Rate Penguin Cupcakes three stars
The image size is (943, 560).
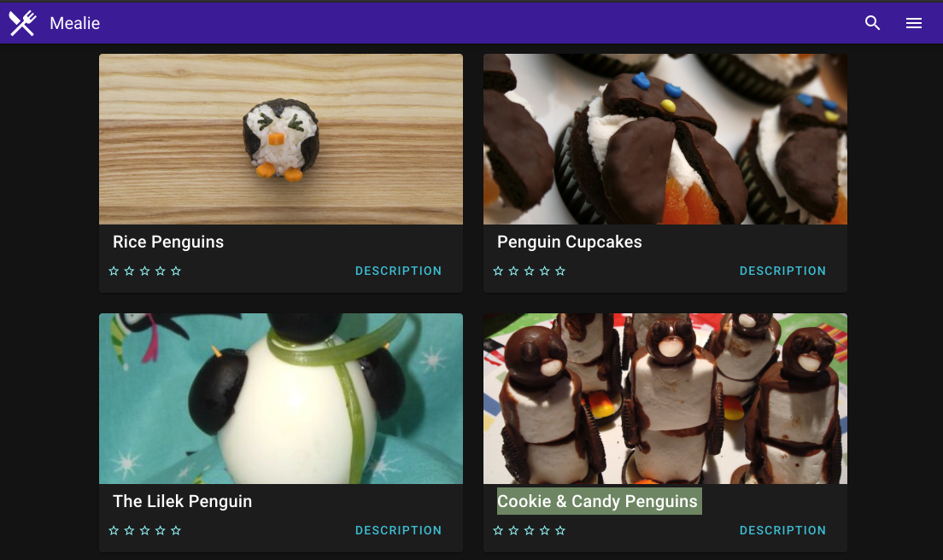pos(530,271)
